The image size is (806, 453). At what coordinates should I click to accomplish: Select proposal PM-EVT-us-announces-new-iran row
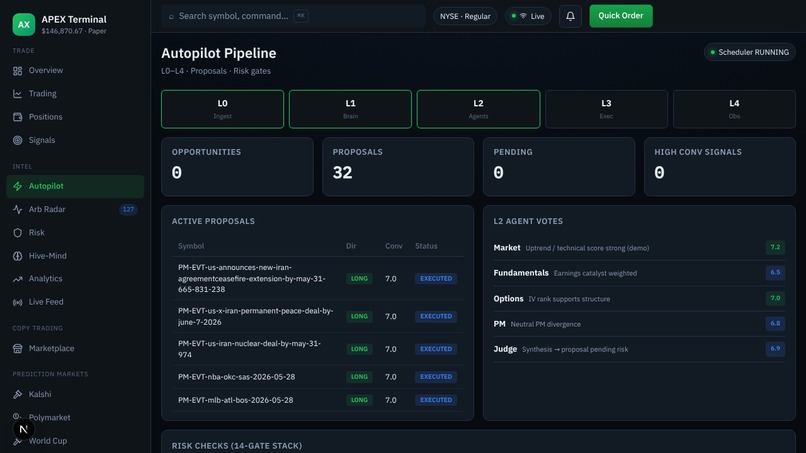(x=318, y=278)
